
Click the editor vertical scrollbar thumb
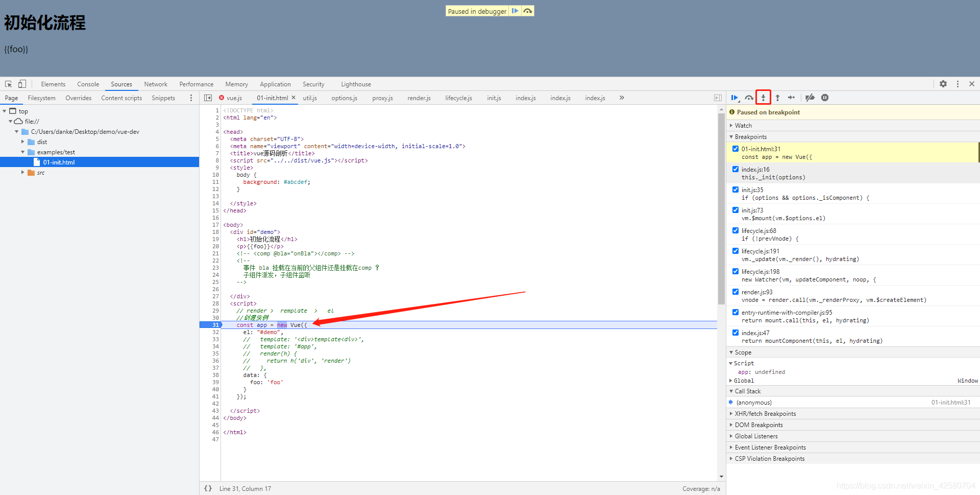point(721,208)
